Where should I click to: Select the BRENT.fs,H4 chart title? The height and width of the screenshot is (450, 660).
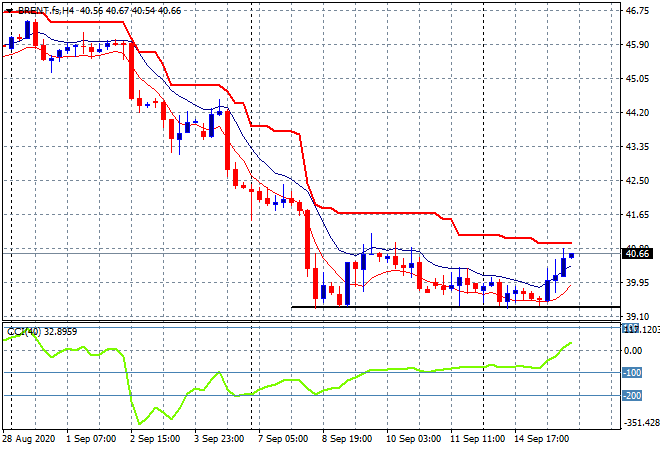46,11
